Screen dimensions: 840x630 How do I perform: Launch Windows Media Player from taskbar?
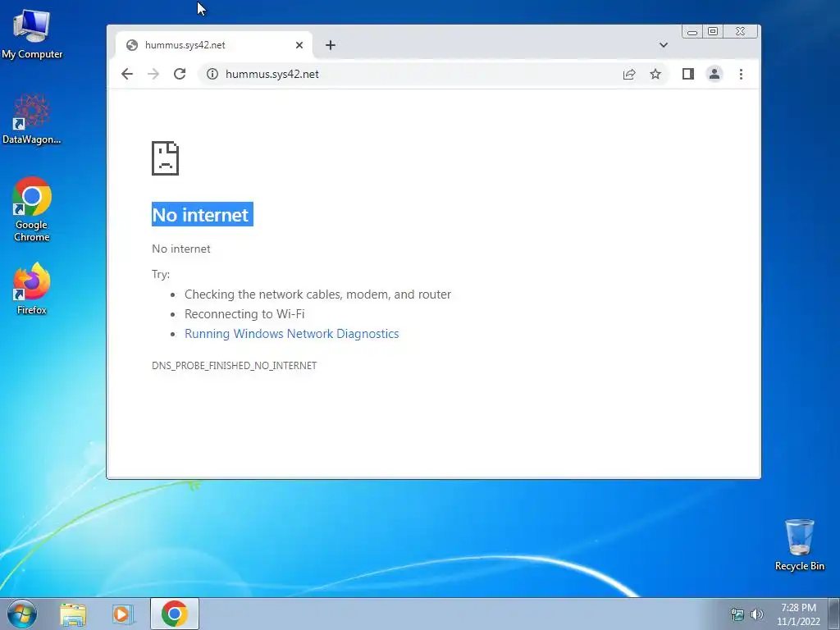tap(122, 614)
